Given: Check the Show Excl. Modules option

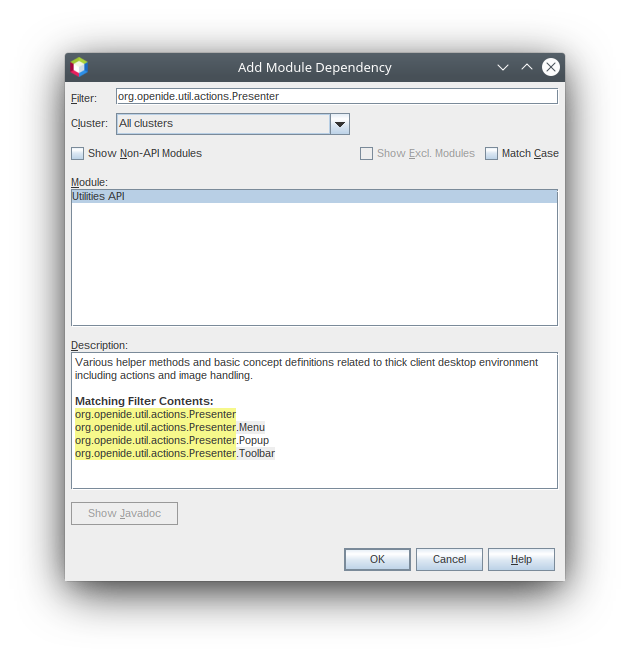Looking at the screenshot, I should [x=367, y=154].
